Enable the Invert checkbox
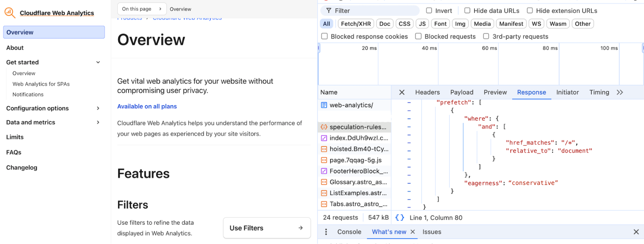 (429, 11)
